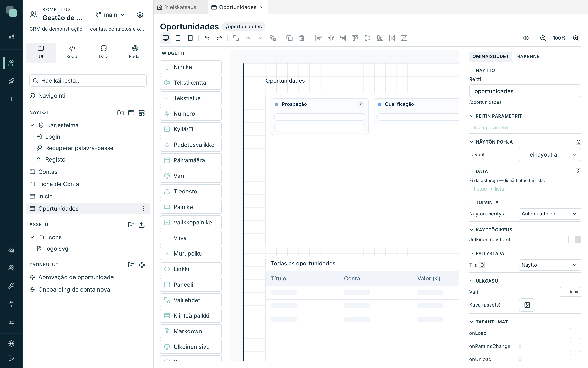Redo the last undone change
Image resolution: width=588 pixels, height=368 pixels.
click(219, 38)
